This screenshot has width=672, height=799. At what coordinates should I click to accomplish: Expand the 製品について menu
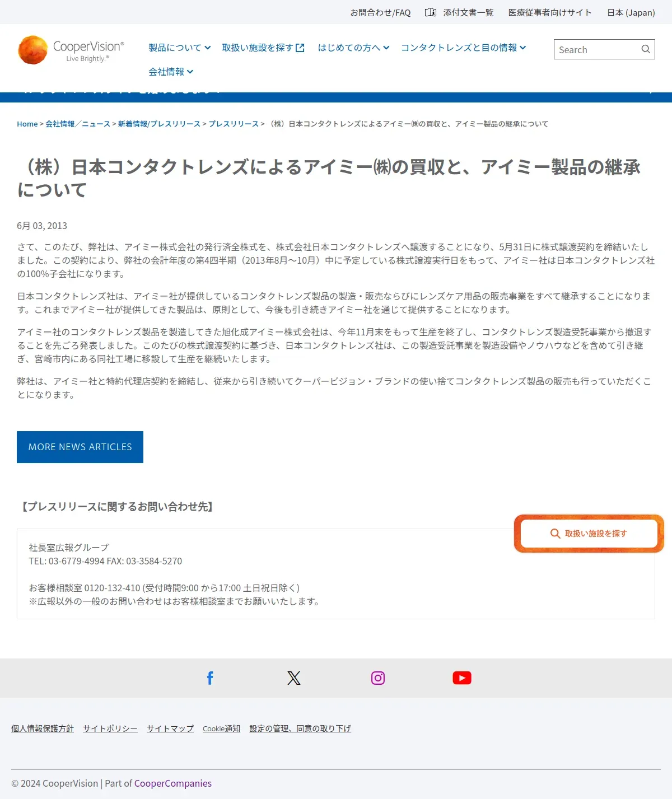180,48
